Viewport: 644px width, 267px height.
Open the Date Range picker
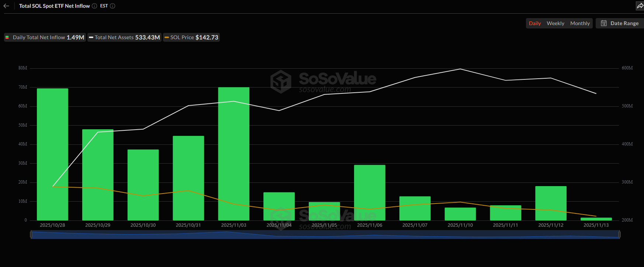(624, 23)
